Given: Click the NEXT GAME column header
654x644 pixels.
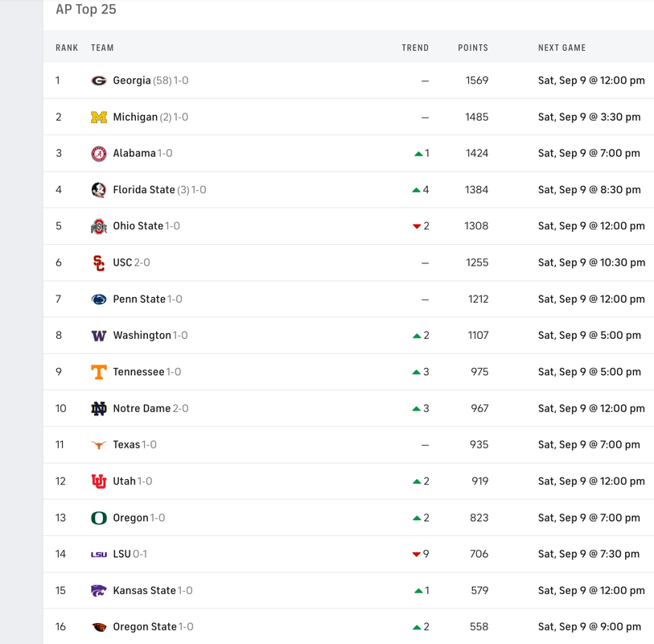Looking at the screenshot, I should tap(561, 48).
